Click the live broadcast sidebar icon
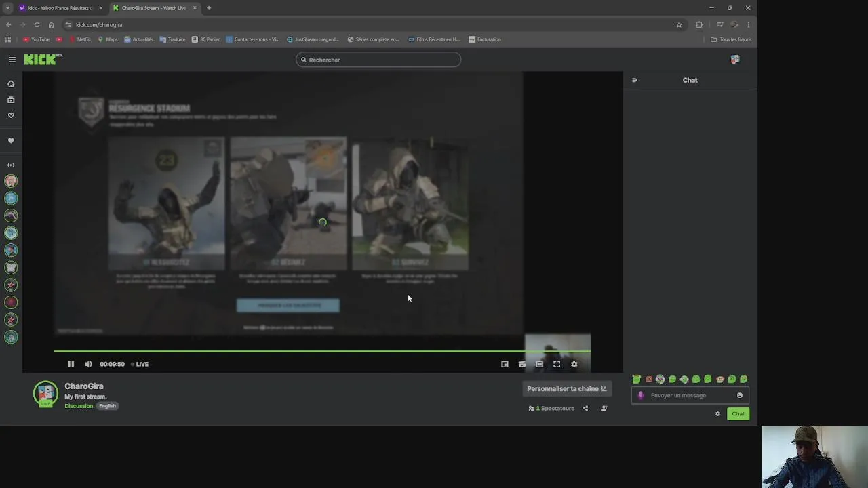Viewport: 868px width, 488px height. [x=11, y=165]
